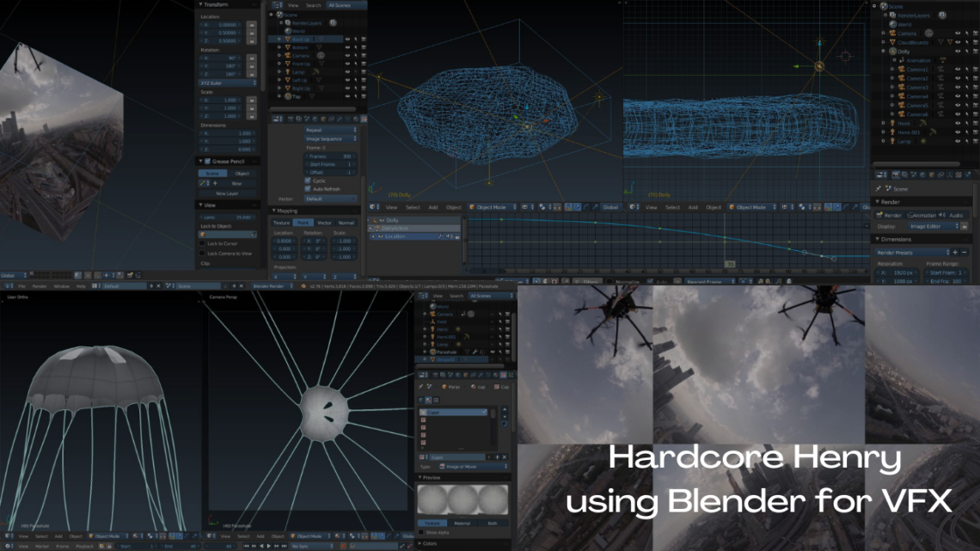The image size is (980, 551).
Task: Click the Animation playback icon next to Camera1
Action: pyautogui.click(x=940, y=70)
